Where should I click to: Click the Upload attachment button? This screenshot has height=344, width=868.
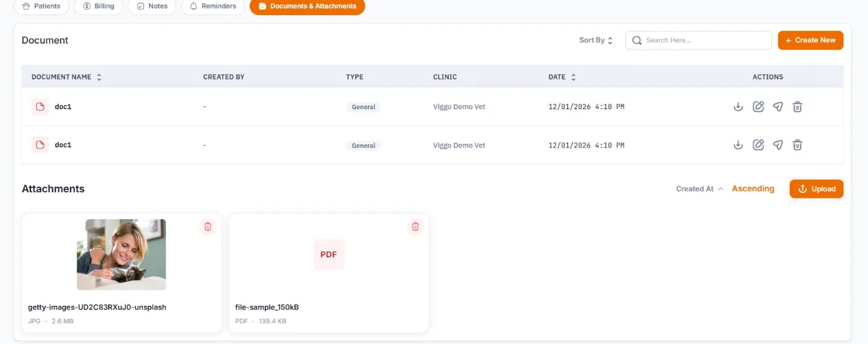click(816, 189)
